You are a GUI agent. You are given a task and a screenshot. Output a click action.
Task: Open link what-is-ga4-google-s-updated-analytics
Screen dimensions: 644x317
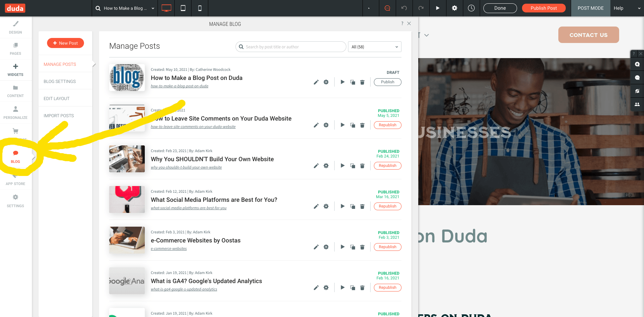184,289
